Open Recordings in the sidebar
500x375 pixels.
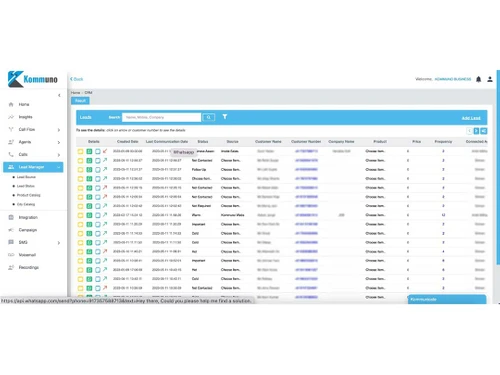pos(29,267)
